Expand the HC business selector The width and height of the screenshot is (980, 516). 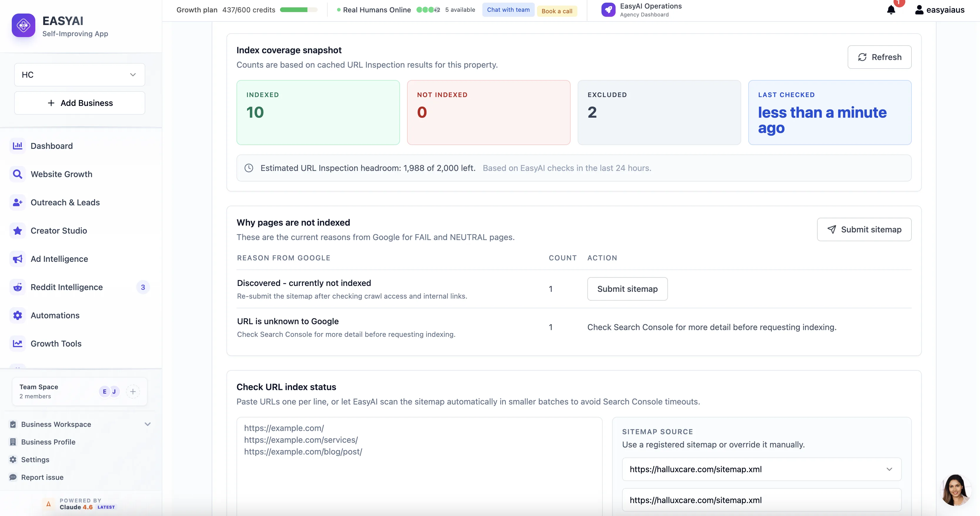point(79,75)
